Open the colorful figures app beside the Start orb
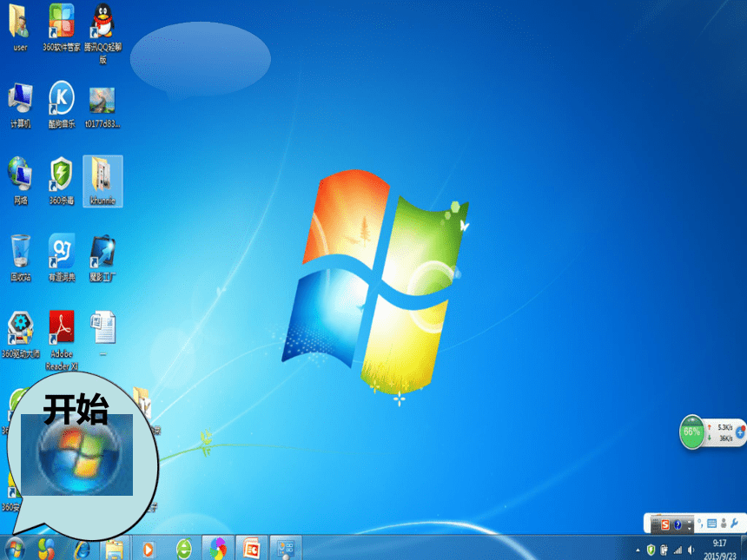Screen dimensions: 747x560 pos(46,549)
